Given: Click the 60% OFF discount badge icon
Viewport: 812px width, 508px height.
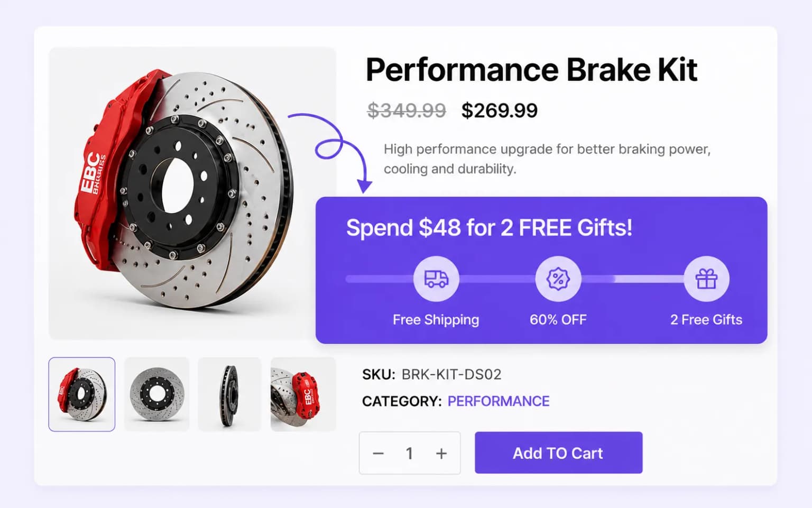Looking at the screenshot, I should click(558, 279).
